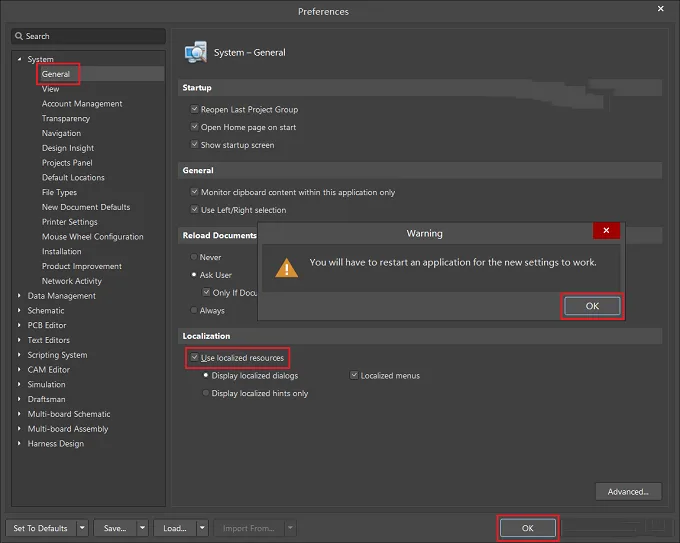Expand the Harness Design node
680x543 pixels.
(x=19, y=443)
